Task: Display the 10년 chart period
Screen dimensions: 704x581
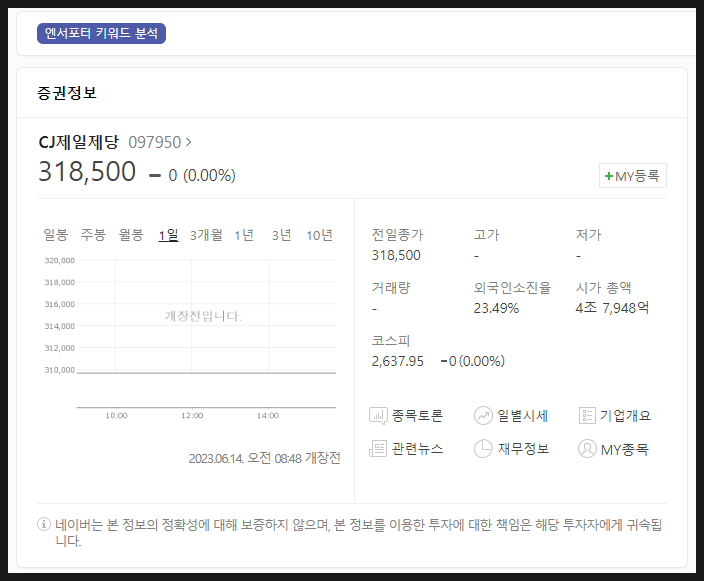Action: point(319,235)
